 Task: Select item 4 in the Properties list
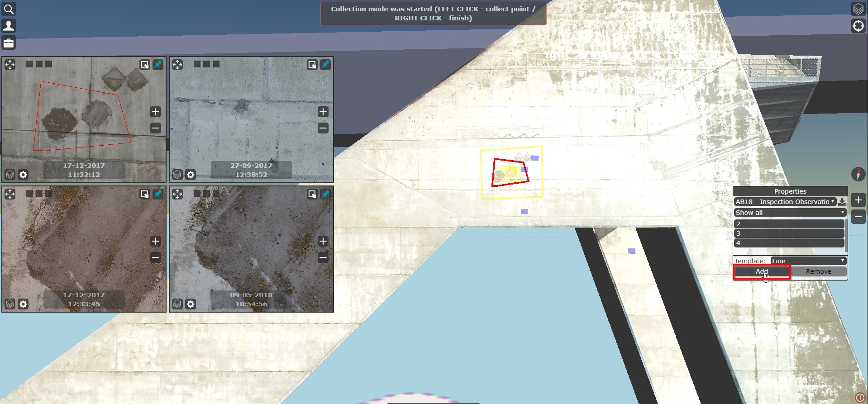pos(789,243)
